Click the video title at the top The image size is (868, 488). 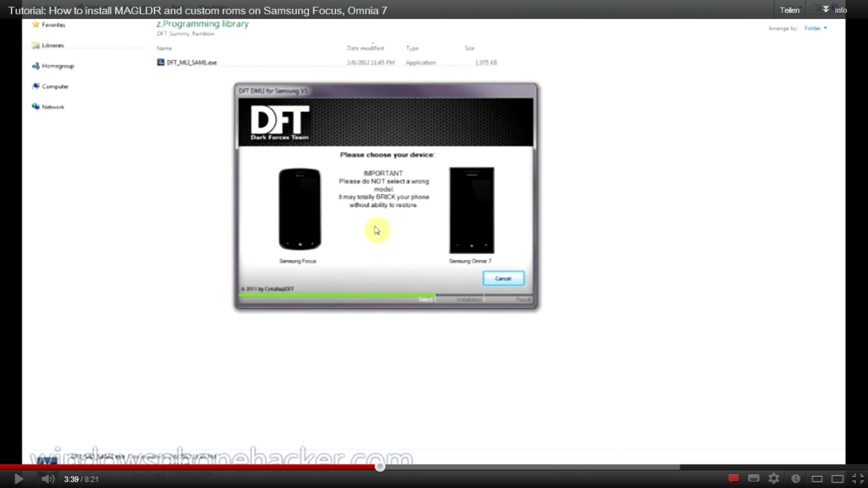coord(198,10)
